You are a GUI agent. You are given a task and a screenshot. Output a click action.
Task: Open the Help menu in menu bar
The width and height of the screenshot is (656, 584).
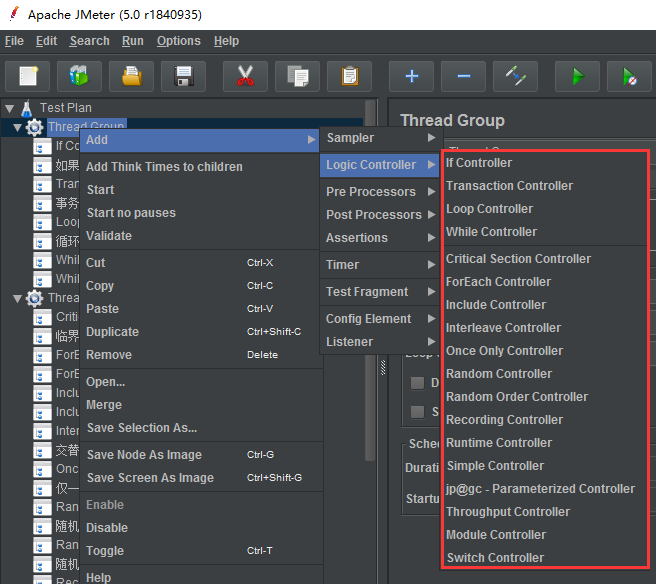(226, 41)
